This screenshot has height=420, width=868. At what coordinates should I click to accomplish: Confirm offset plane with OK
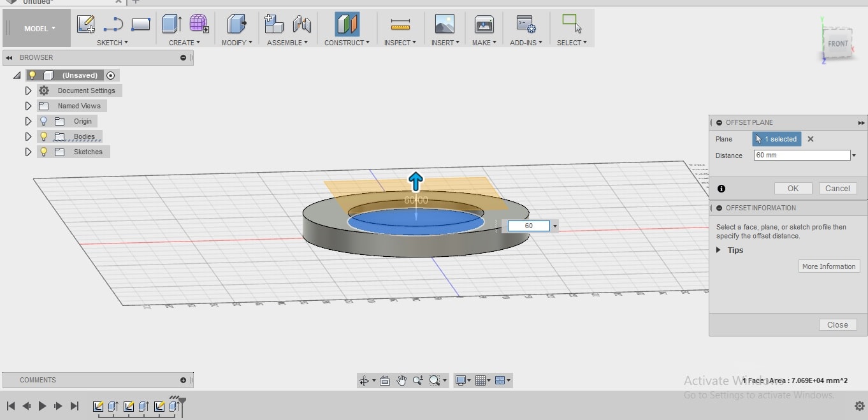point(793,189)
